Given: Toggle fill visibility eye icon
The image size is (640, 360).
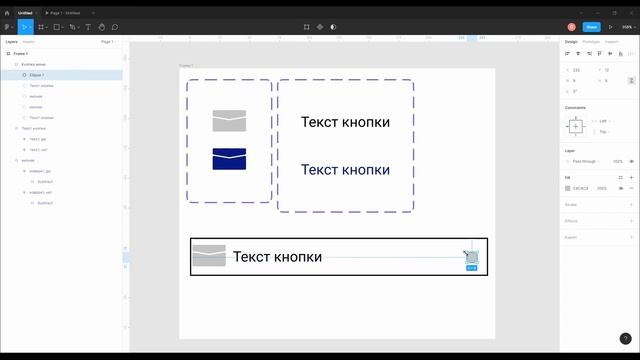Looking at the screenshot, I should [x=621, y=188].
